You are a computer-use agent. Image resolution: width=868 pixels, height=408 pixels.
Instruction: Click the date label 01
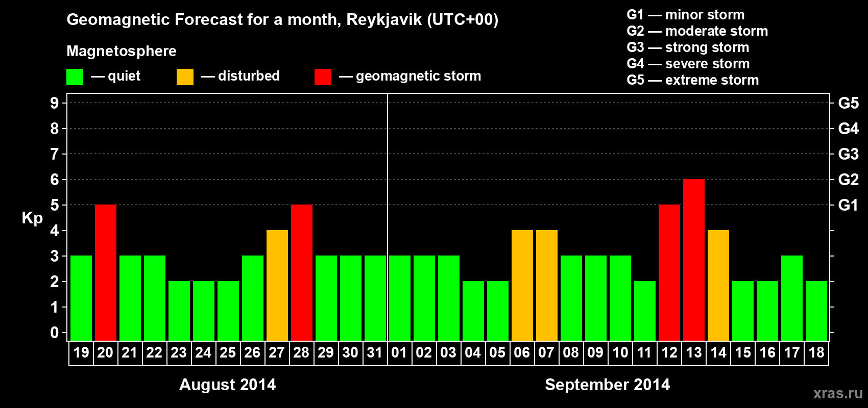[x=399, y=352]
